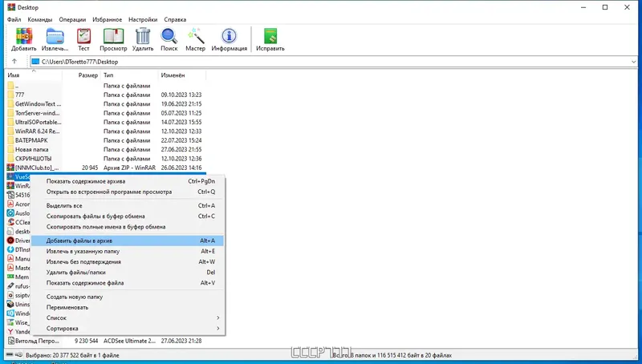Screen dimensions: 642x364
Task: Select the CClea file icon
Action: (x=10, y=222)
